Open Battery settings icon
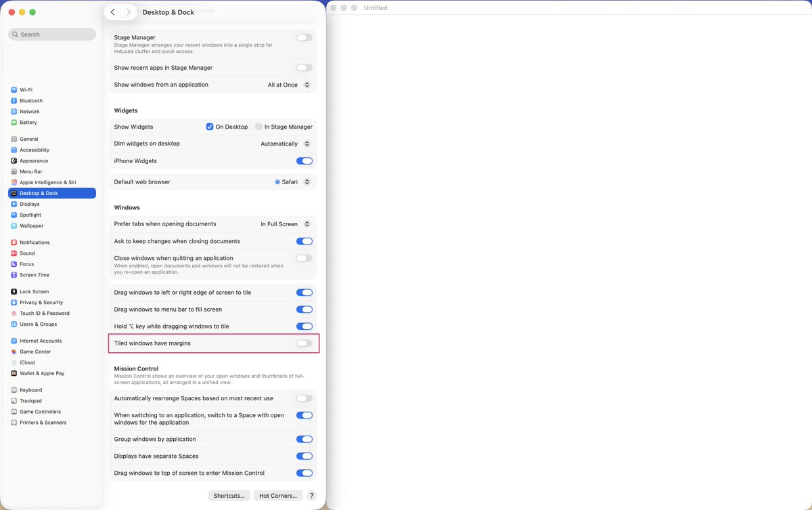The image size is (812, 510). tap(14, 123)
